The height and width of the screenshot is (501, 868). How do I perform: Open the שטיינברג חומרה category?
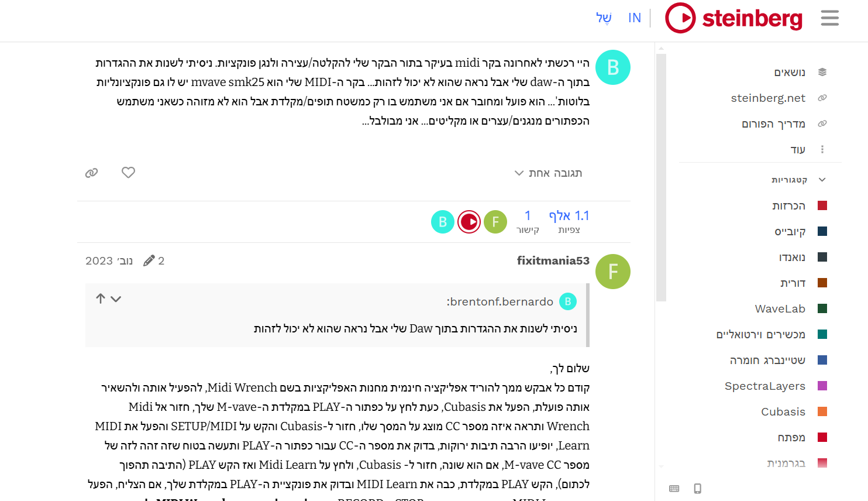click(x=767, y=361)
